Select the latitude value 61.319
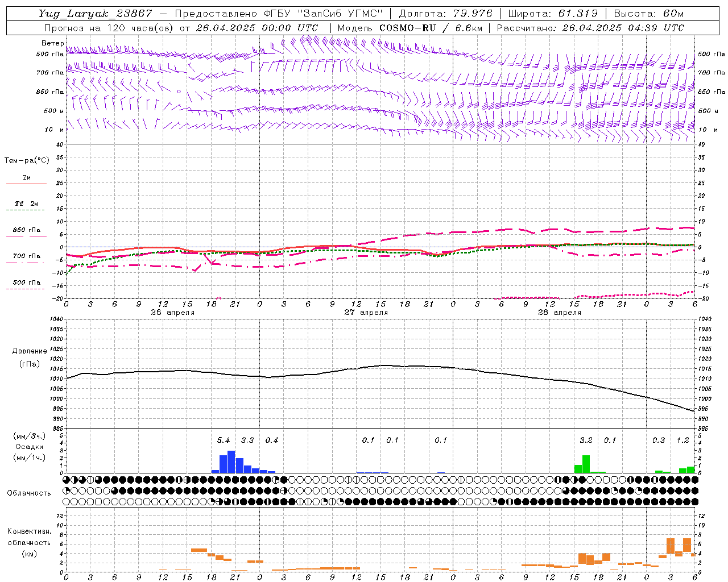This screenshot has height=582, width=728. (x=578, y=14)
